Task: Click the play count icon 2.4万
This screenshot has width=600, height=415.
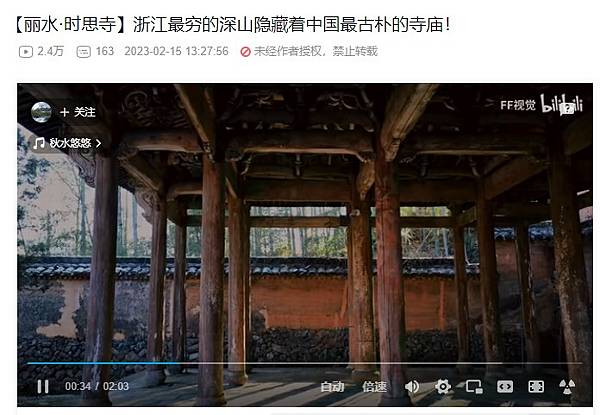Action: (x=26, y=52)
